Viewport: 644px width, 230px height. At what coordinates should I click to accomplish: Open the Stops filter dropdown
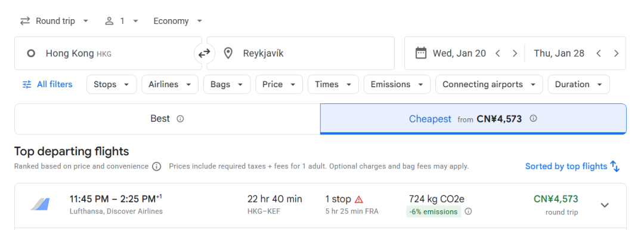[112, 84]
